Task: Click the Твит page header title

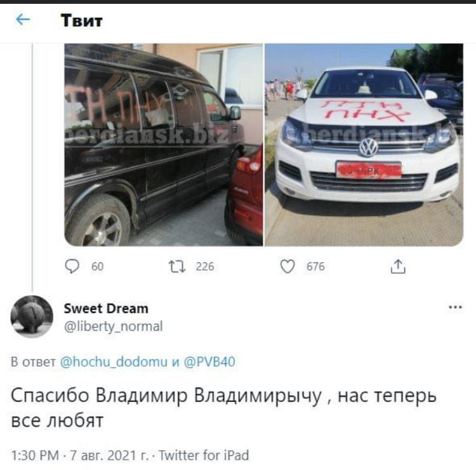Action: 82,20
